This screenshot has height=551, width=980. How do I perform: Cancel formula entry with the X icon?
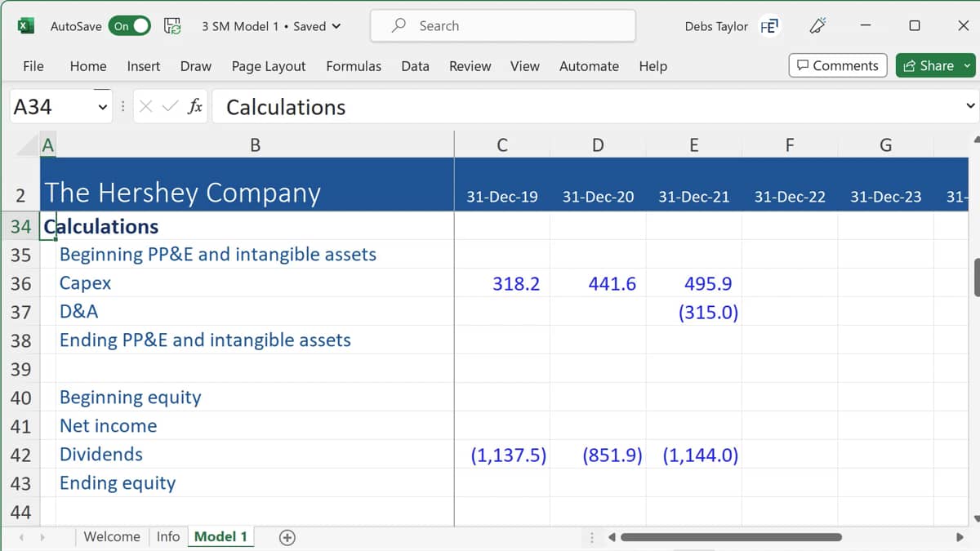coord(146,107)
